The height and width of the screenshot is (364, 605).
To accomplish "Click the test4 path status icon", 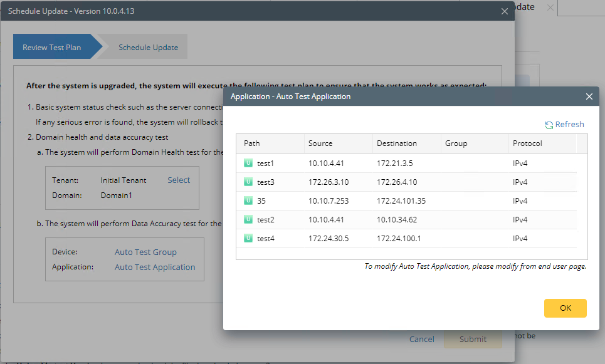I will (248, 239).
